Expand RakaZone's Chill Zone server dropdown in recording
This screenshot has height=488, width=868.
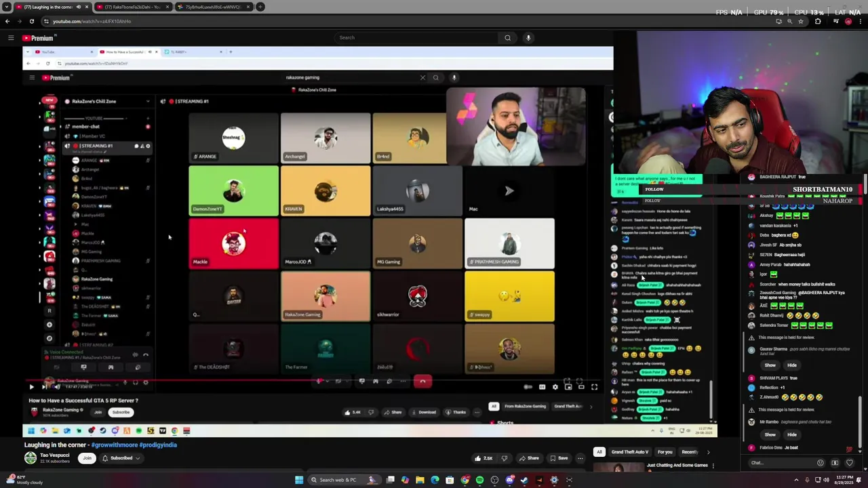148,102
